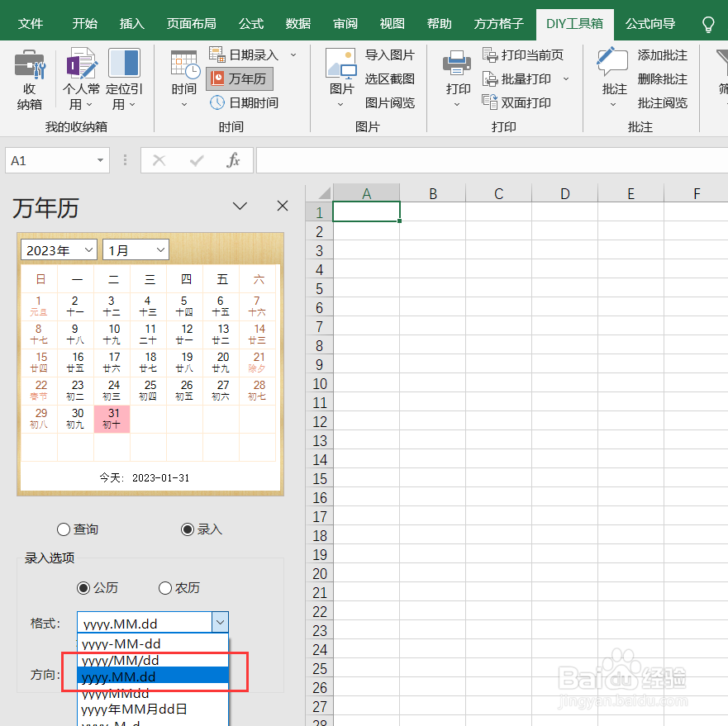Open 个人常用 tools icon
The height and width of the screenshot is (726, 728).
81,63
